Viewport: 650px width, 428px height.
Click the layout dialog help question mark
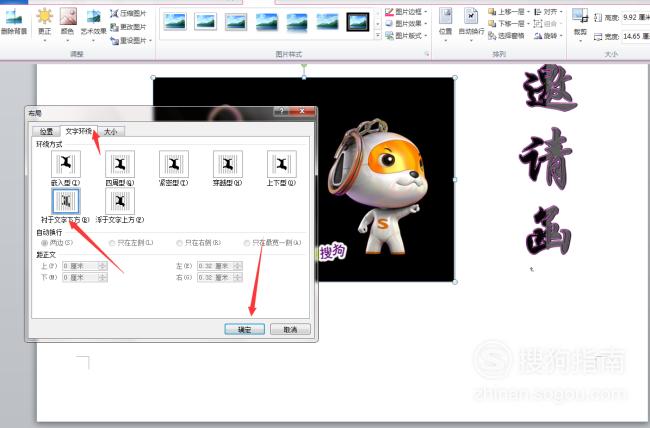click(x=281, y=111)
